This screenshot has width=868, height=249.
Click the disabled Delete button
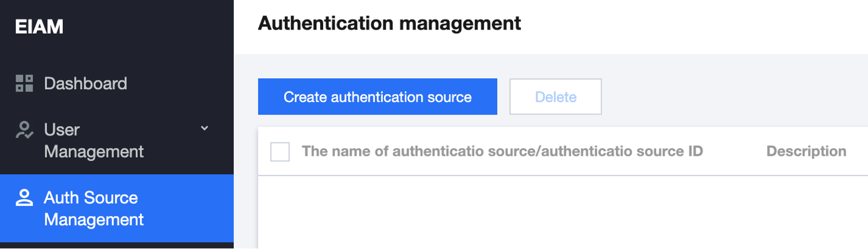(556, 97)
